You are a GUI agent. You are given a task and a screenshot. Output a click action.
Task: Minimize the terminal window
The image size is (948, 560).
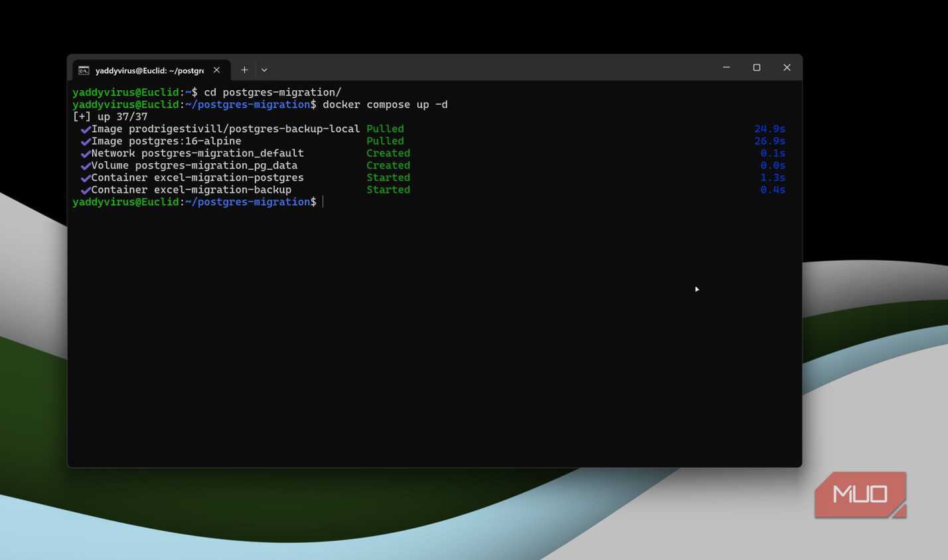click(x=726, y=68)
